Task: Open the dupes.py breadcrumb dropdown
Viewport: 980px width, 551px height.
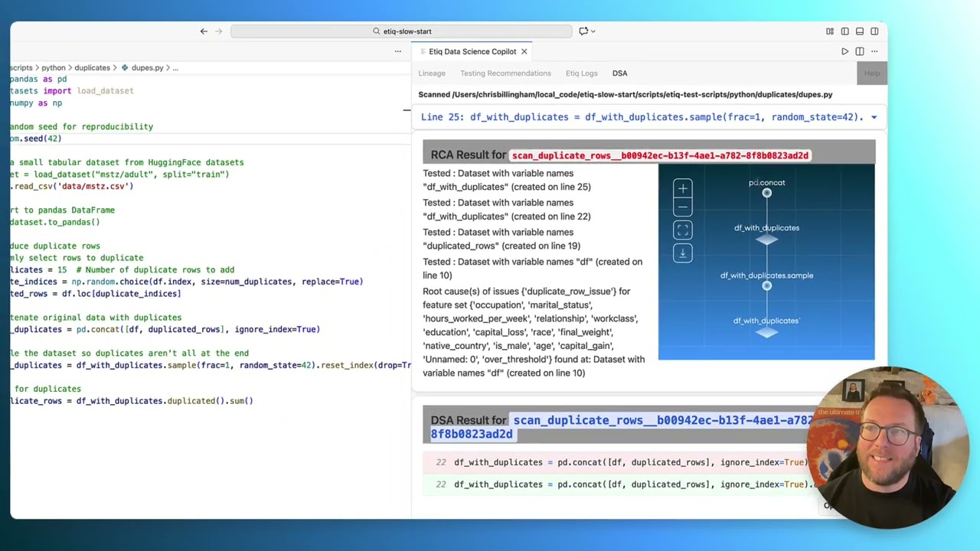Action: [147, 68]
